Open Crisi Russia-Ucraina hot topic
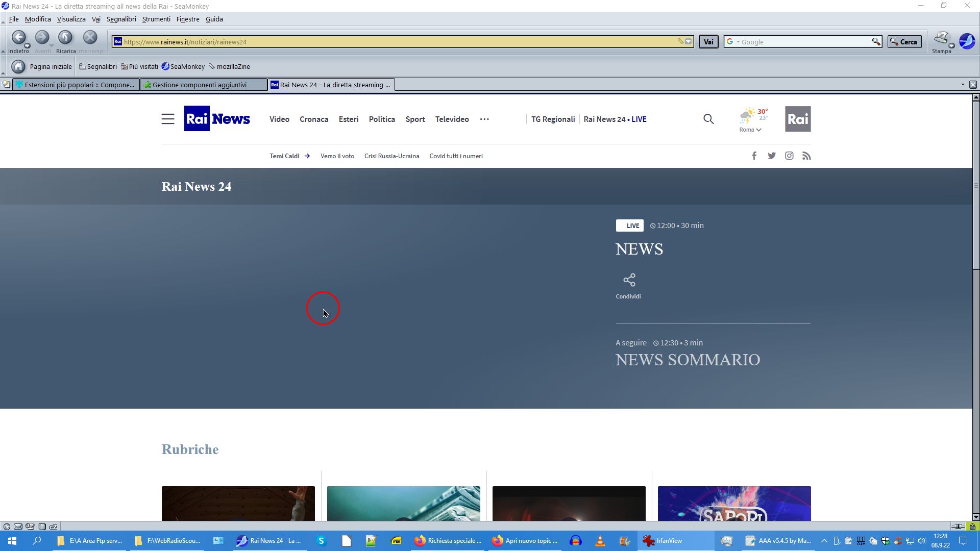This screenshot has height=551, width=980. (391, 156)
